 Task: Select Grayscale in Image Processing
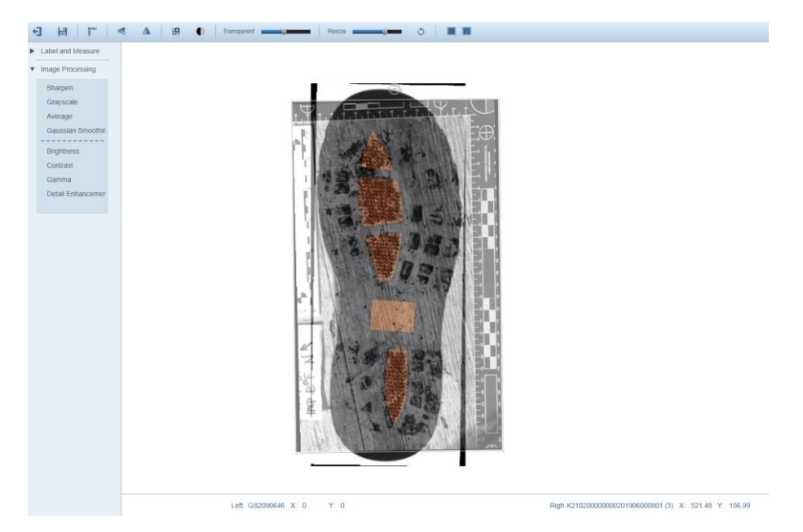tap(63, 102)
